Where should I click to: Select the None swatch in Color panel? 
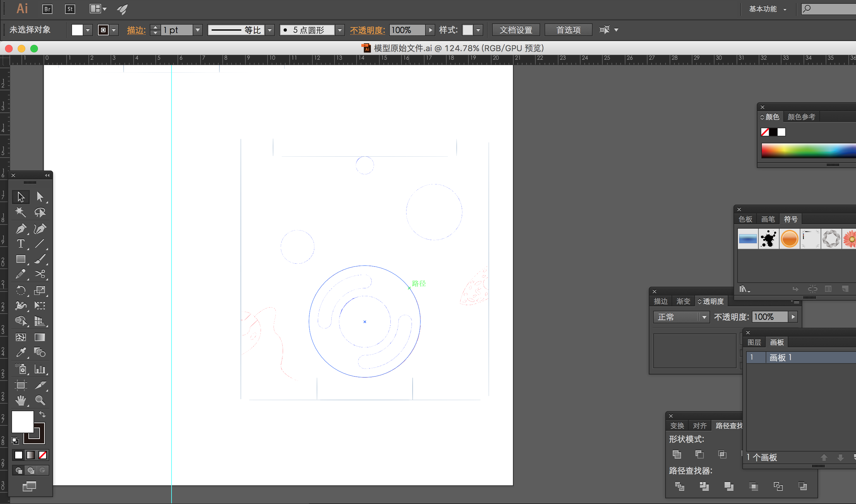click(x=765, y=132)
